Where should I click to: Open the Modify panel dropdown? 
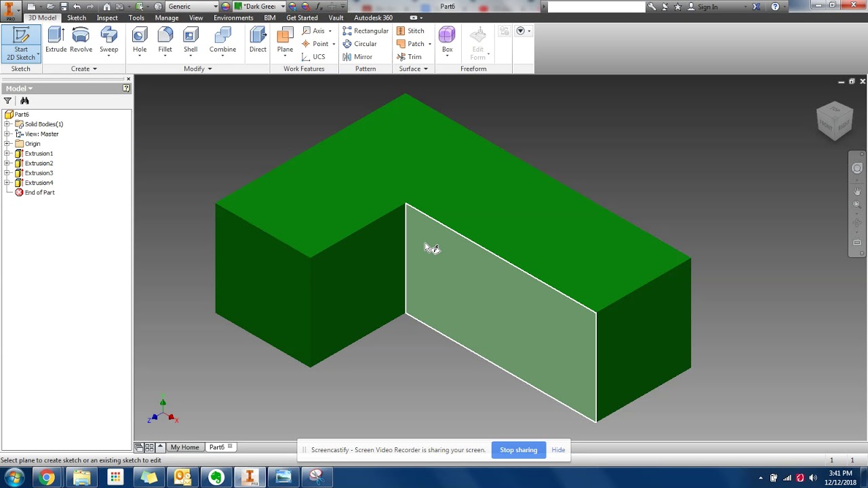(198, 69)
